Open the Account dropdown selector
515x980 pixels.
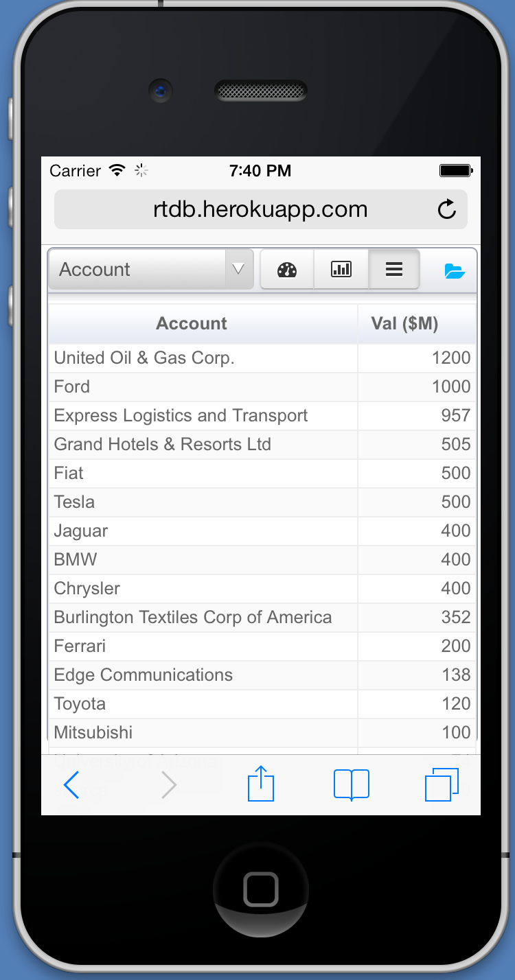point(151,269)
